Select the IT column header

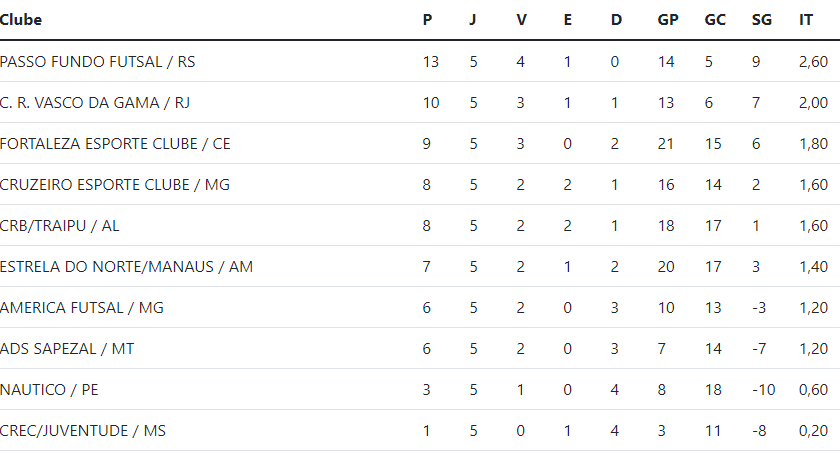pyautogui.click(x=806, y=20)
